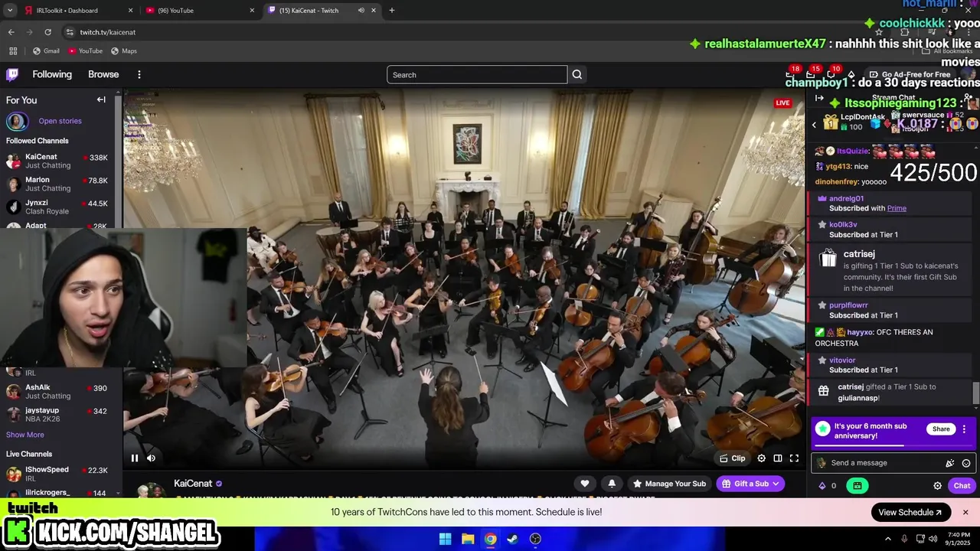Viewport: 980px width, 551px height.
Task: Click the twitch.tv/kaicenat address bar
Action: (108, 32)
